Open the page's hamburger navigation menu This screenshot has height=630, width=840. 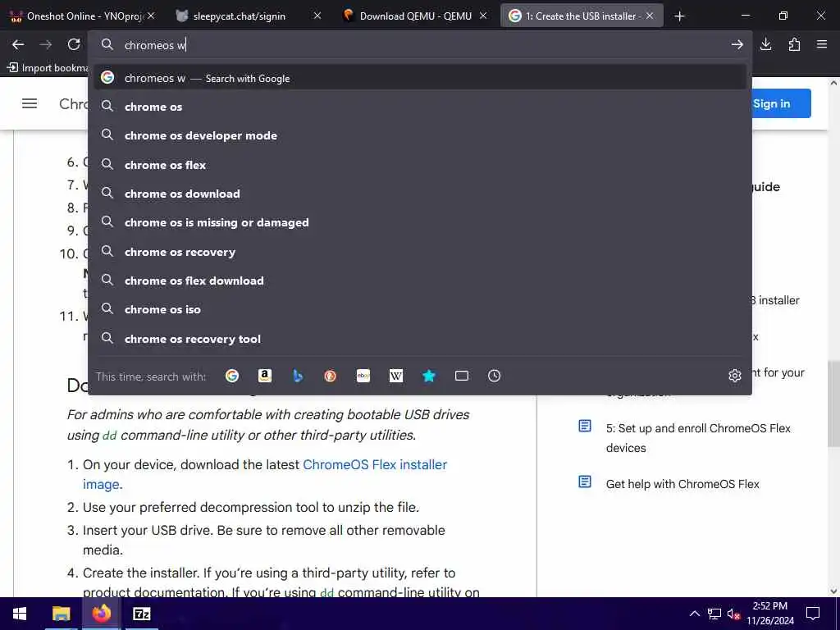pyautogui.click(x=30, y=103)
